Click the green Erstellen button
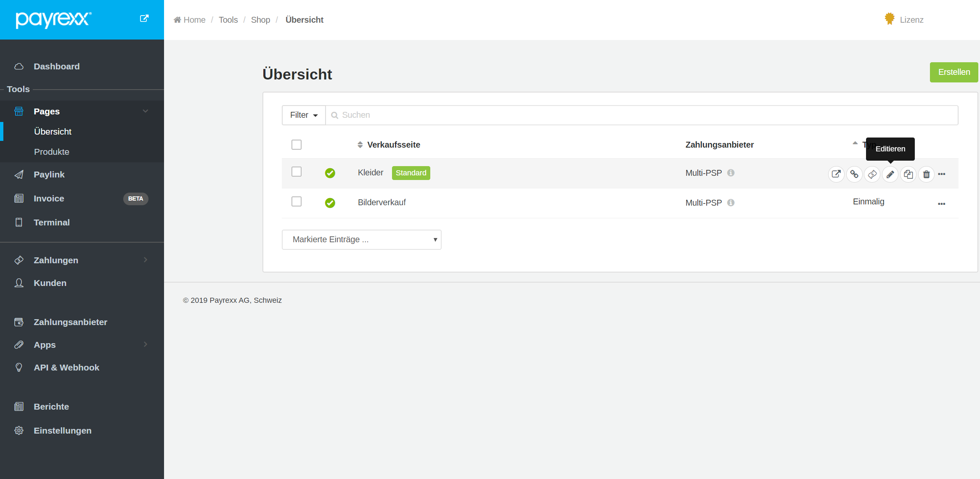980x479 pixels. click(x=954, y=72)
